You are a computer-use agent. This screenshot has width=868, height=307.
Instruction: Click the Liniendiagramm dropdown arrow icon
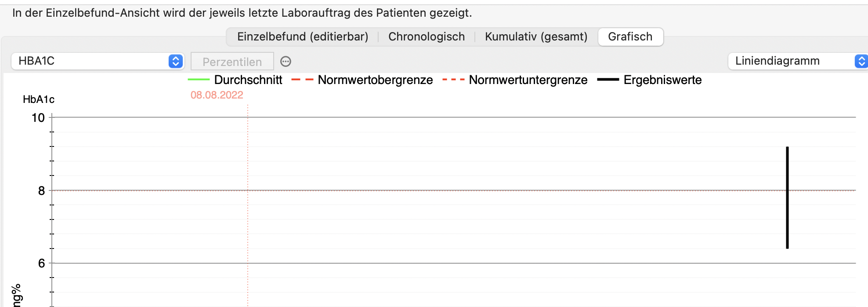(861, 61)
